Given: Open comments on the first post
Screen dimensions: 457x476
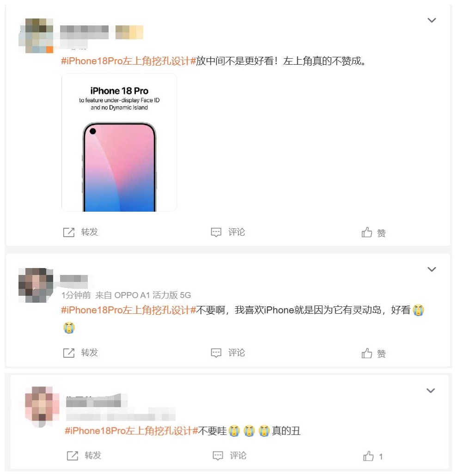Looking at the screenshot, I should click(228, 232).
